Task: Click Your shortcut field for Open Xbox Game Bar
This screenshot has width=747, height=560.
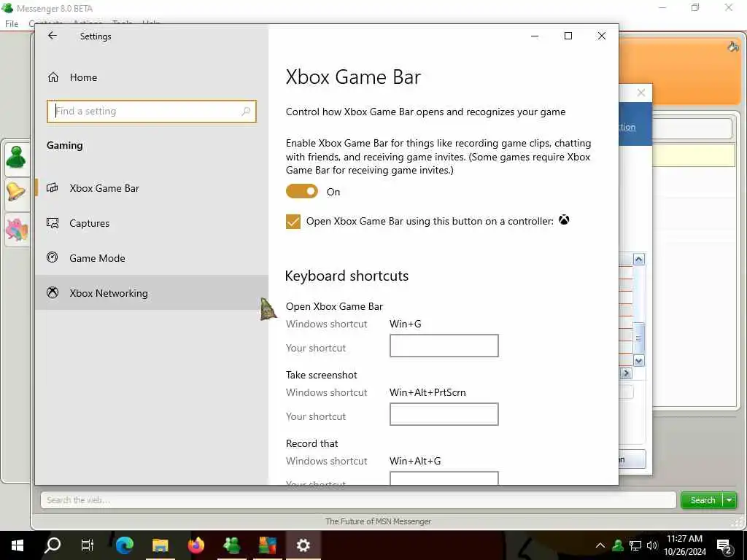Action: tap(444, 346)
